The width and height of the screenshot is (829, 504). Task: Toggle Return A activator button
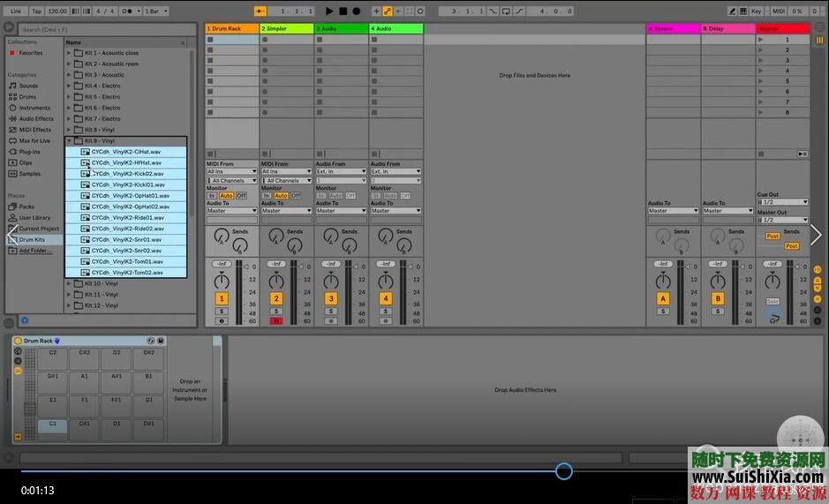tap(663, 299)
